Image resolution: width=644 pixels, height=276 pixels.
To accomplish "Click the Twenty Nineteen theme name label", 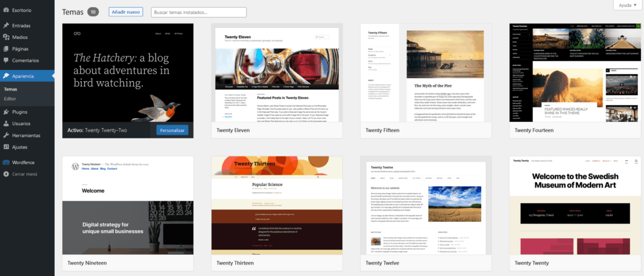I will [x=87, y=263].
